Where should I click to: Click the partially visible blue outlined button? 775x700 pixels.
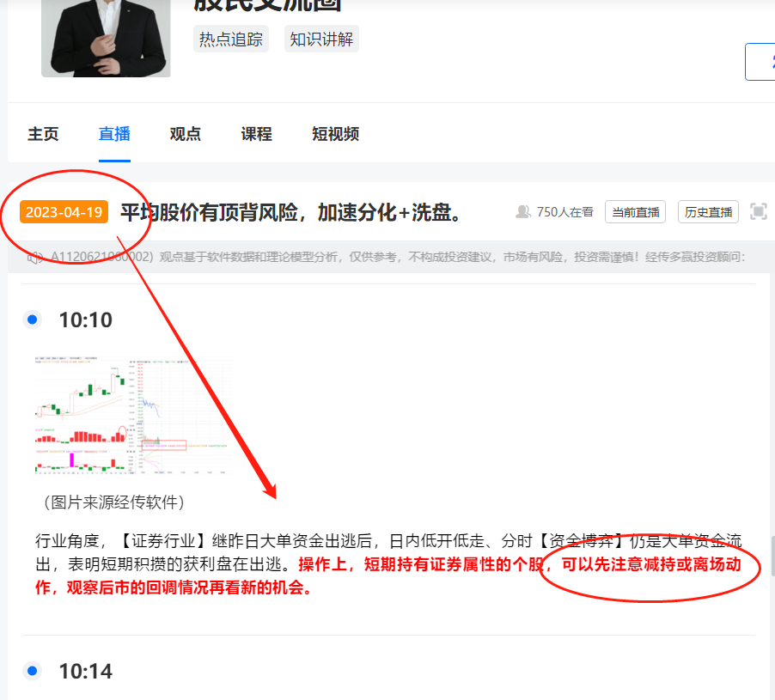(x=760, y=62)
